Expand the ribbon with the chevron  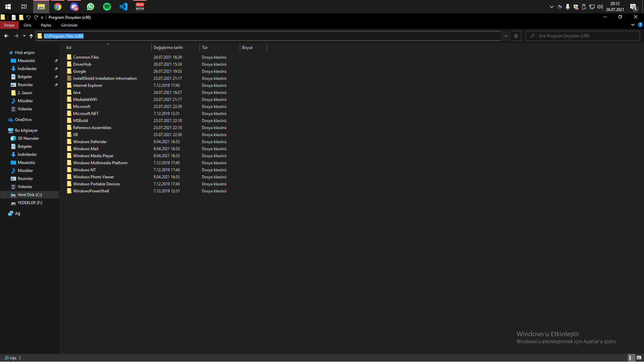click(x=633, y=25)
